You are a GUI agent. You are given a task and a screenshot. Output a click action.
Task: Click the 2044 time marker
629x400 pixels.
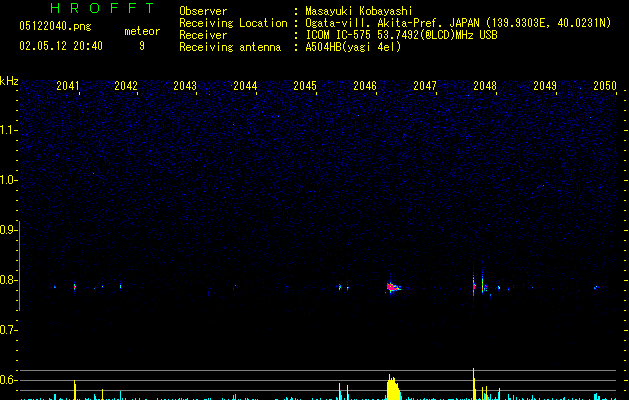pos(245,86)
